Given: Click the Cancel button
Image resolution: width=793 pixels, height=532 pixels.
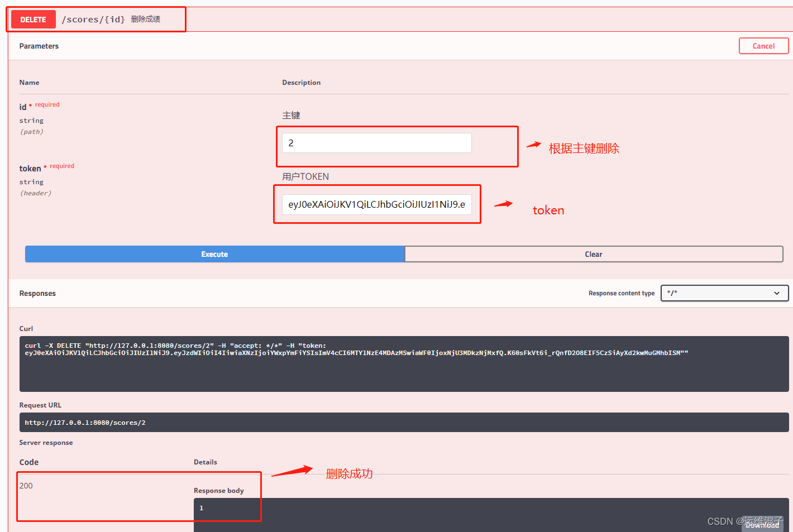Looking at the screenshot, I should (x=763, y=46).
